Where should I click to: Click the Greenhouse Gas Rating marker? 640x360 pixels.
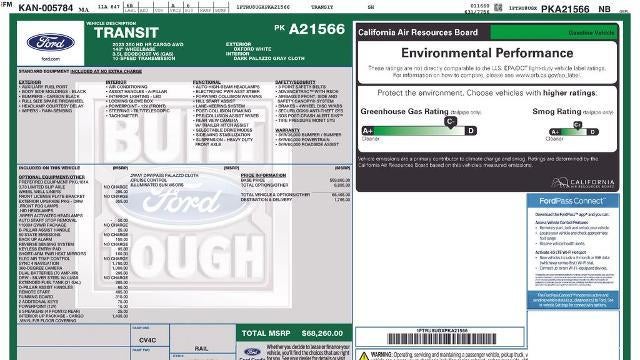point(450,122)
